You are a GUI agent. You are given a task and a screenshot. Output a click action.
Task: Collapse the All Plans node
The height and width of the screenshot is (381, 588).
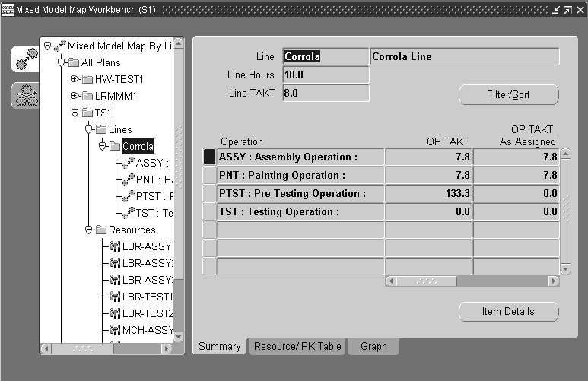click(62, 62)
